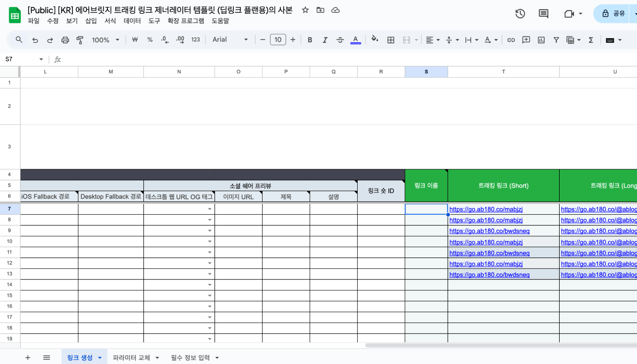The height and width of the screenshot is (364, 637).
Task: Open the 수정 menu
Action: 53,20
